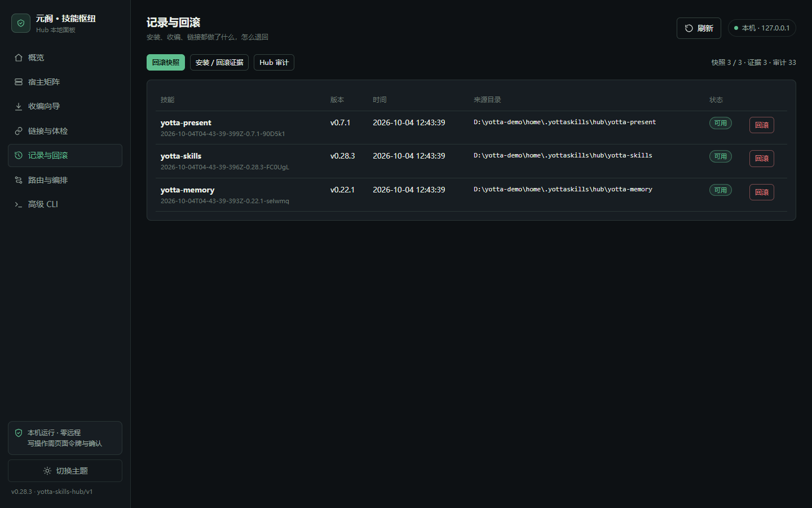Click 可用 status badge for yotta-skills

721,156
